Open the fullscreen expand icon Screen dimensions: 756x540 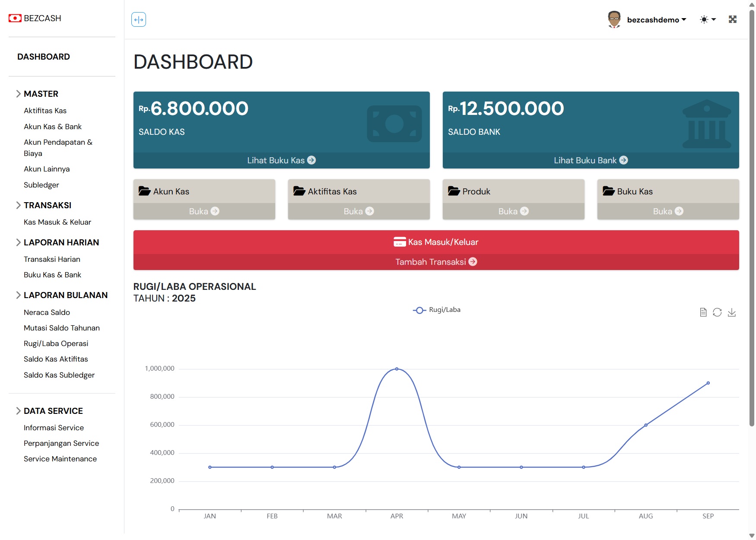coord(732,19)
